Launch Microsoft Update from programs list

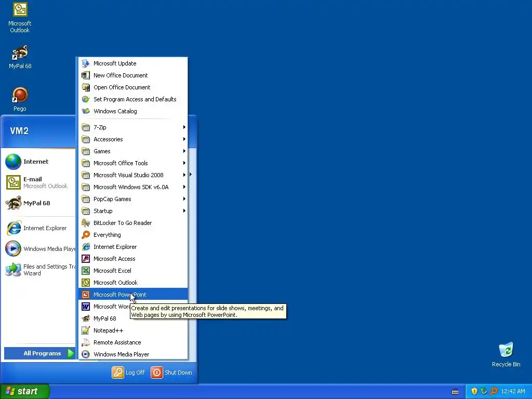pos(133,63)
